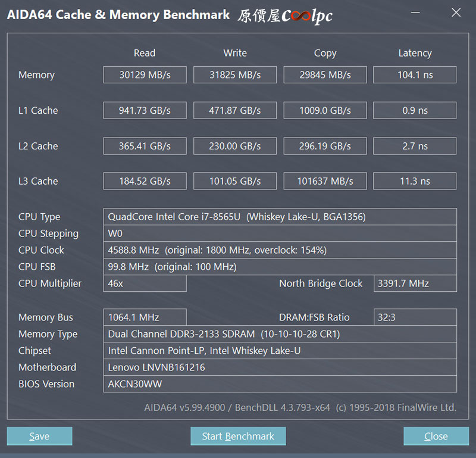The width and height of the screenshot is (476, 458).
Task: Click the North Bridge Clock value 3391.7 MHz
Action: [x=415, y=283]
